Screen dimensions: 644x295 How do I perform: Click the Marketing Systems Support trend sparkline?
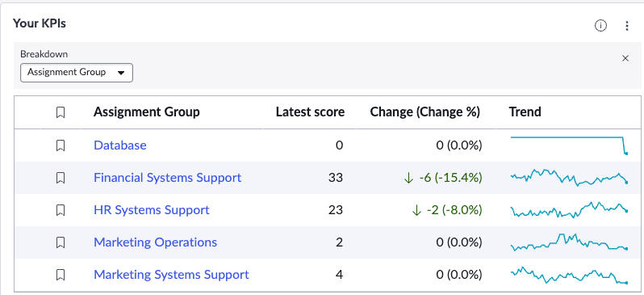coord(569,275)
